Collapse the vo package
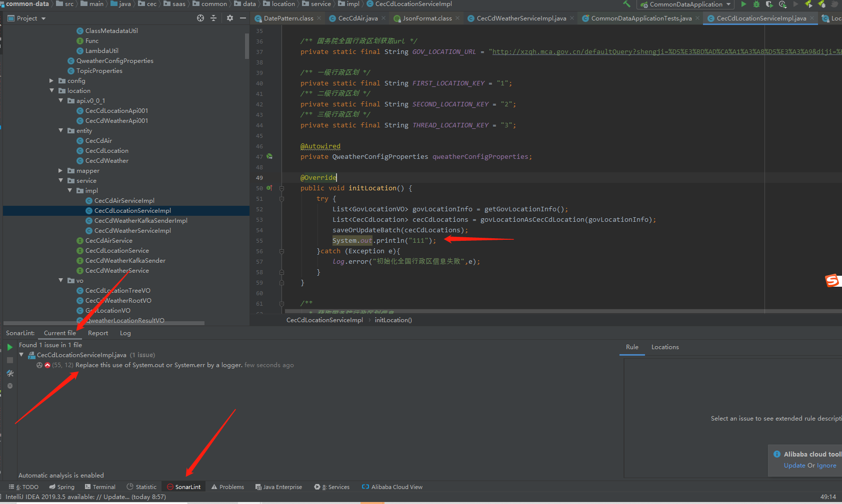The image size is (842, 504). 60,280
